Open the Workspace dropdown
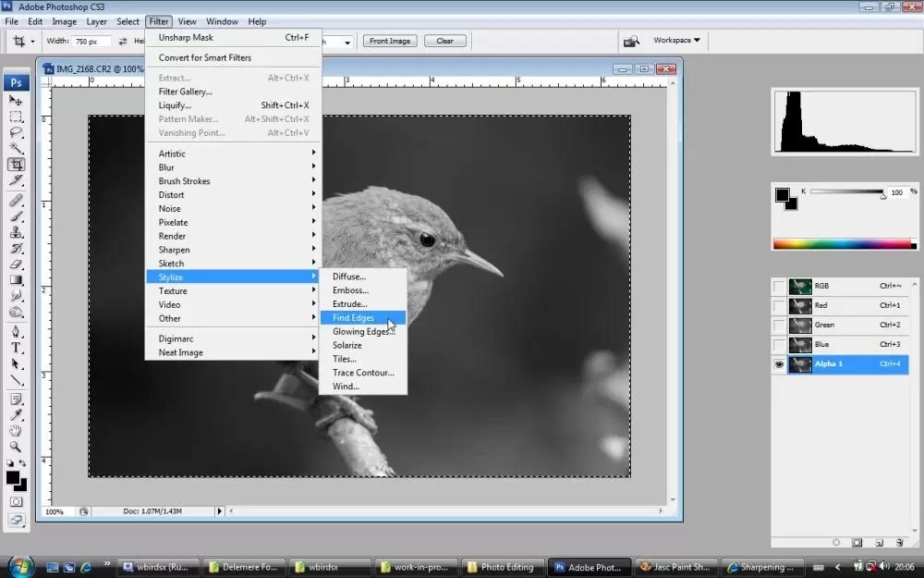The image size is (924, 578). [x=676, y=40]
